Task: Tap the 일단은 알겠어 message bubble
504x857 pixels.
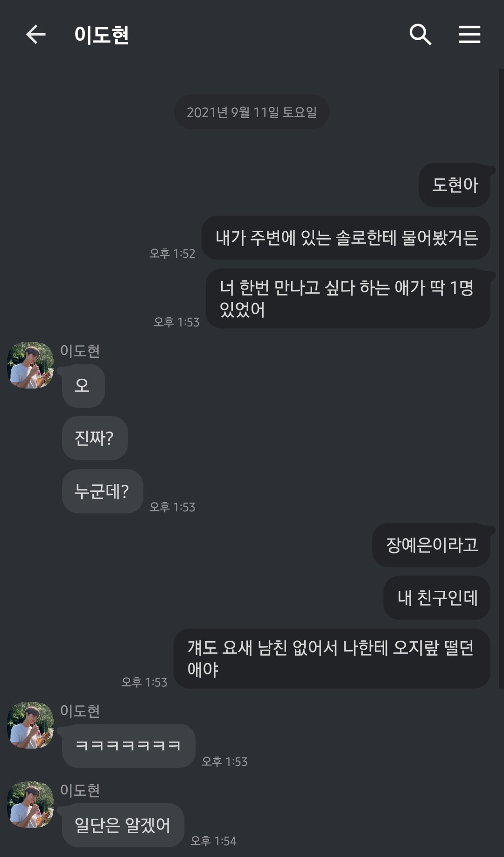Action: click(123, 825)
